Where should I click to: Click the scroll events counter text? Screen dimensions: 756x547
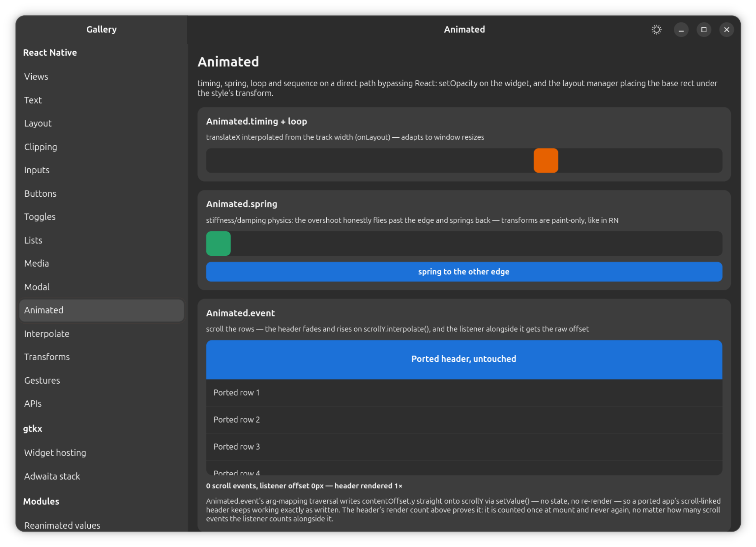(x=304, y=486)
